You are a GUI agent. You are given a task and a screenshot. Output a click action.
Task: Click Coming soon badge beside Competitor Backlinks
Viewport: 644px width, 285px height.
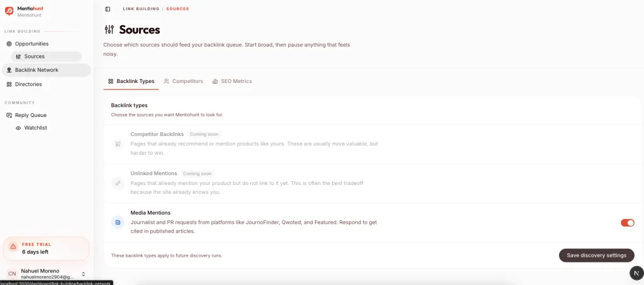(x=204, y=134)
